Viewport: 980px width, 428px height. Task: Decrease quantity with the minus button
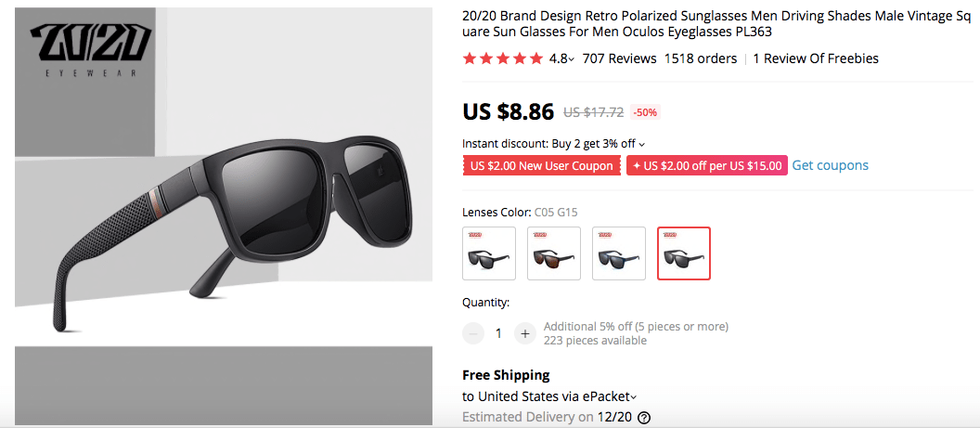(473, 333)
